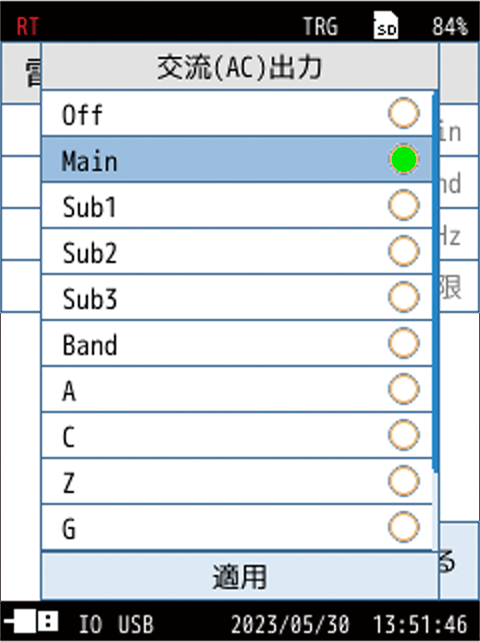Choose Sub2 in the AC output list
This screenshot has height=642, width=480.
[x=237, y=251]
